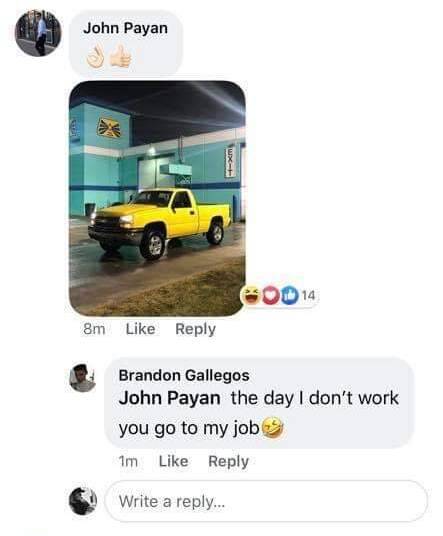
Task: Open John Payan's profile picture
Action: point(38,33)
